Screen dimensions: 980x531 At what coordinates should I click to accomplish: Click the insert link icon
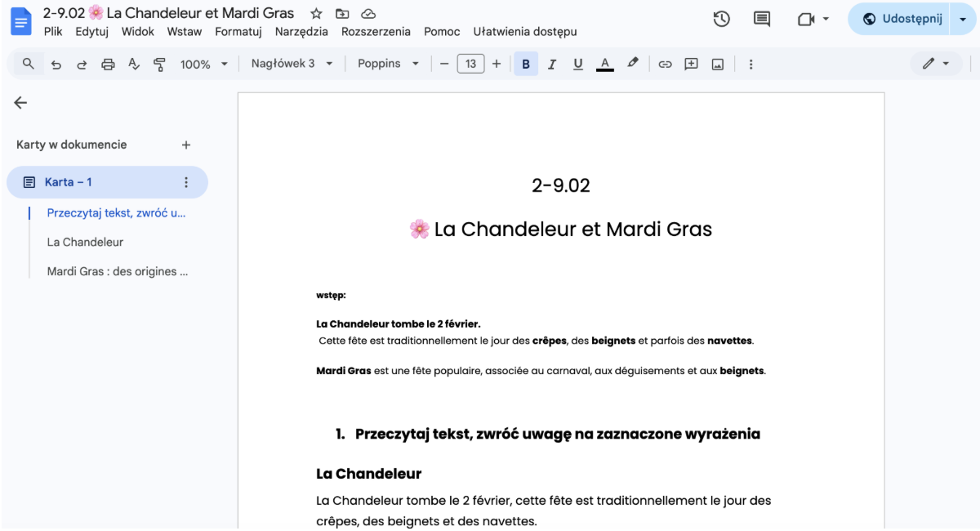pos(665,64)
